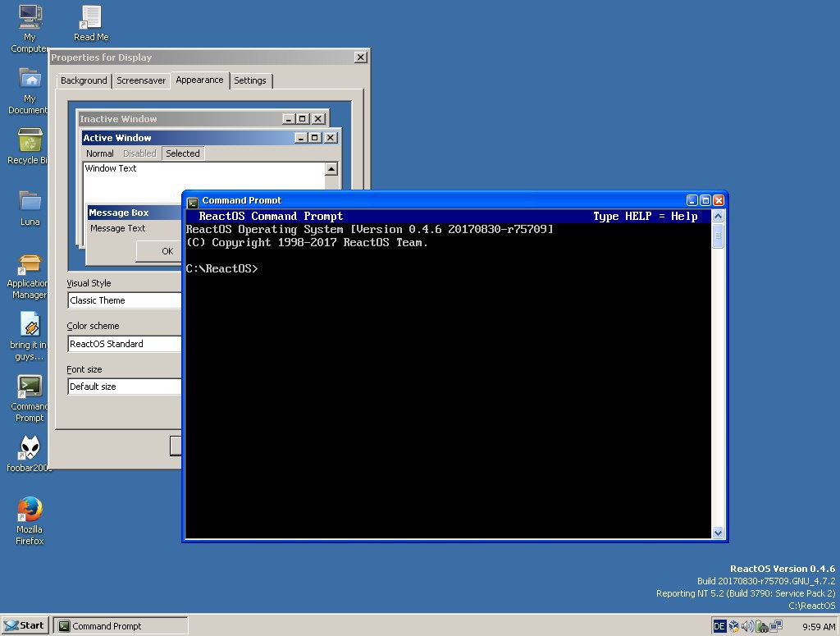Switch to the Background tab
Screen dimensions: 840x636
[x=84, y=80]
